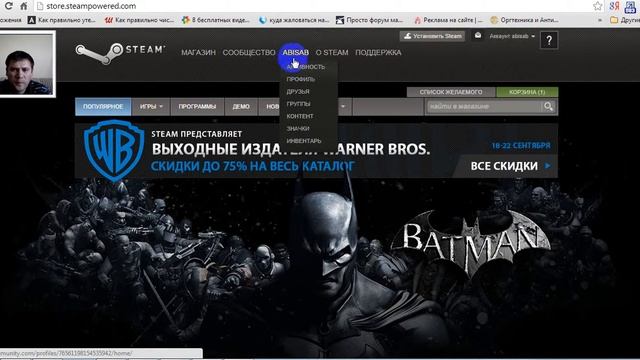The height and width of the screenshot is (360, 640).
Task: Click the store search magnifier icon
Action: pos(548,107)
